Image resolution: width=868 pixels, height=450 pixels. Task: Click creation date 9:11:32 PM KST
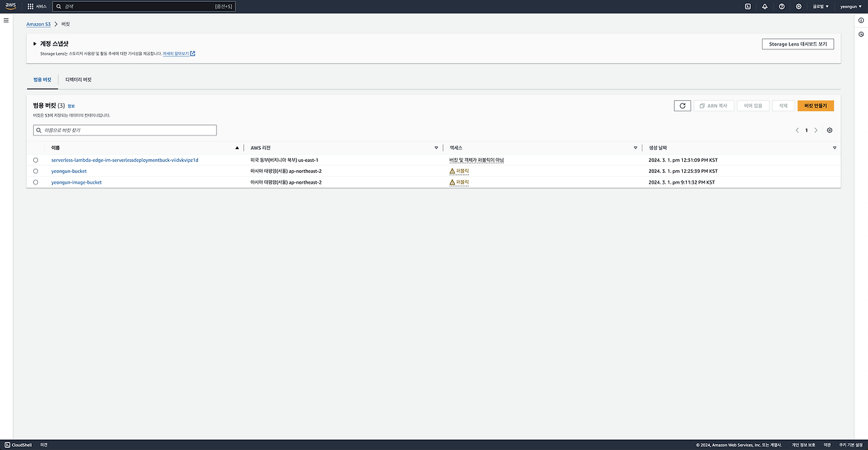coord(682,182)
